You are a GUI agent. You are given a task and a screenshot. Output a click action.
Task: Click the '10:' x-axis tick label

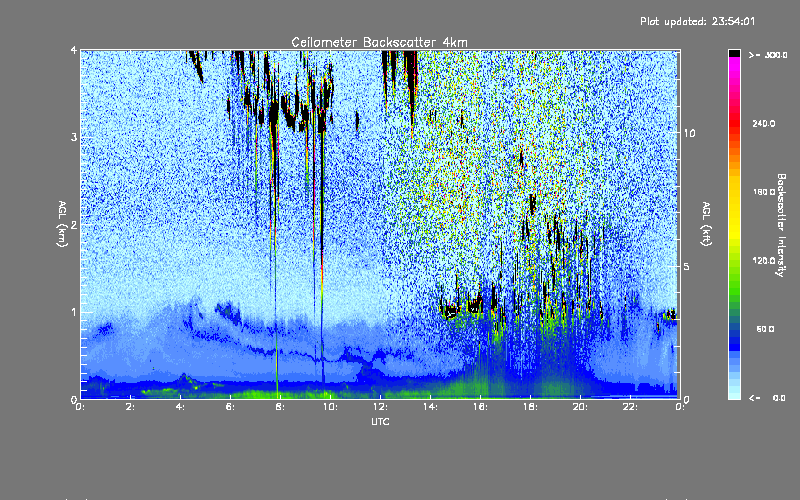coord(330,407)
